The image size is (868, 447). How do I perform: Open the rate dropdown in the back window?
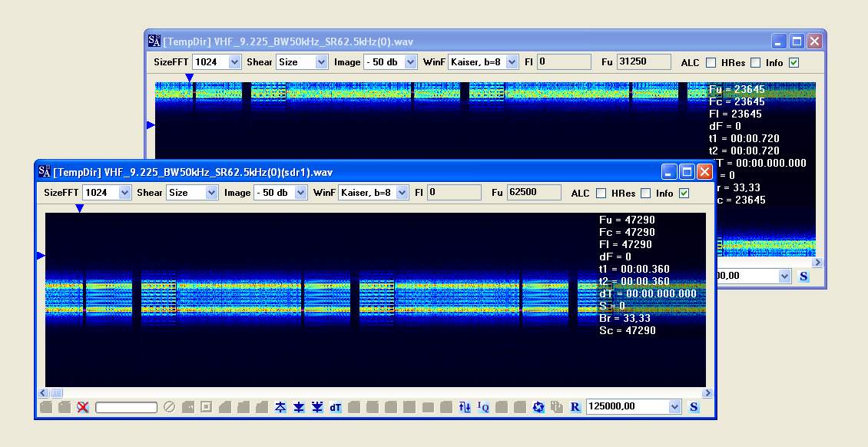click(784, 276)
